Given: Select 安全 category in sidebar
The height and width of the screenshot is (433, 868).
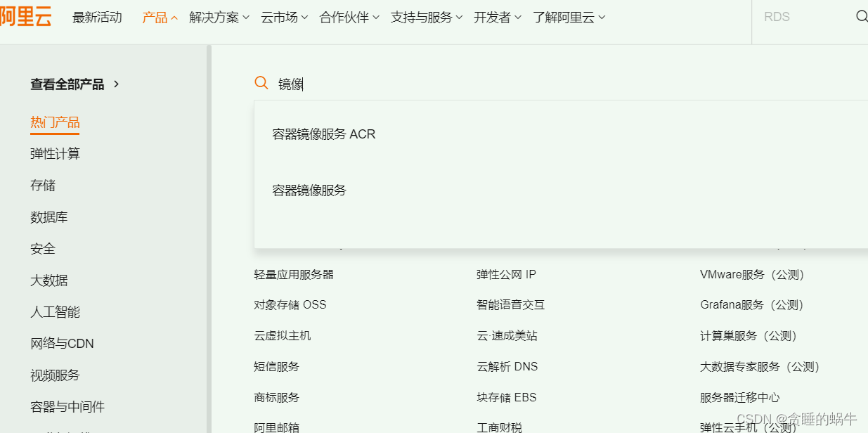Looking at the screenshot, I should click(x=43, y=248).
